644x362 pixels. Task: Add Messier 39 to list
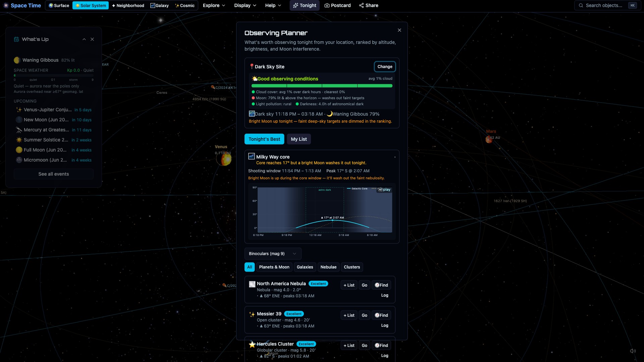(349, 315)
